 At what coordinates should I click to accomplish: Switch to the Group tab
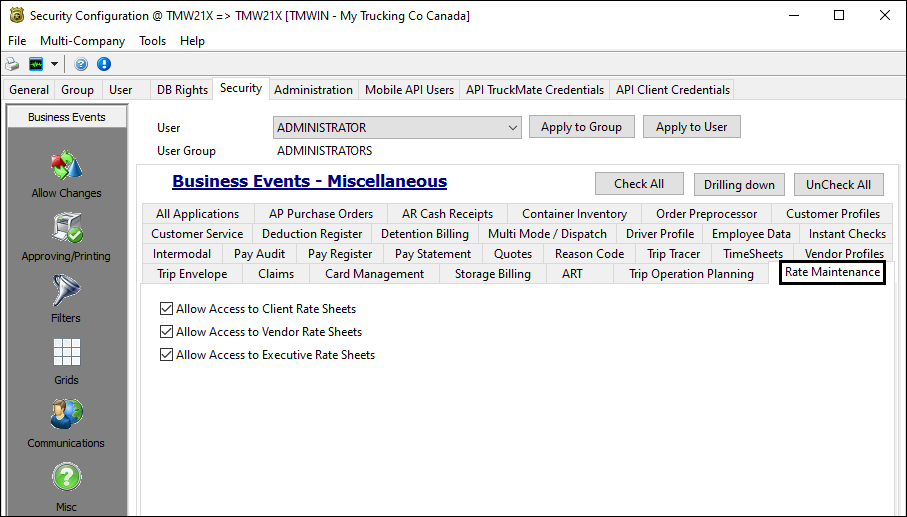click(x=78, y=90)
